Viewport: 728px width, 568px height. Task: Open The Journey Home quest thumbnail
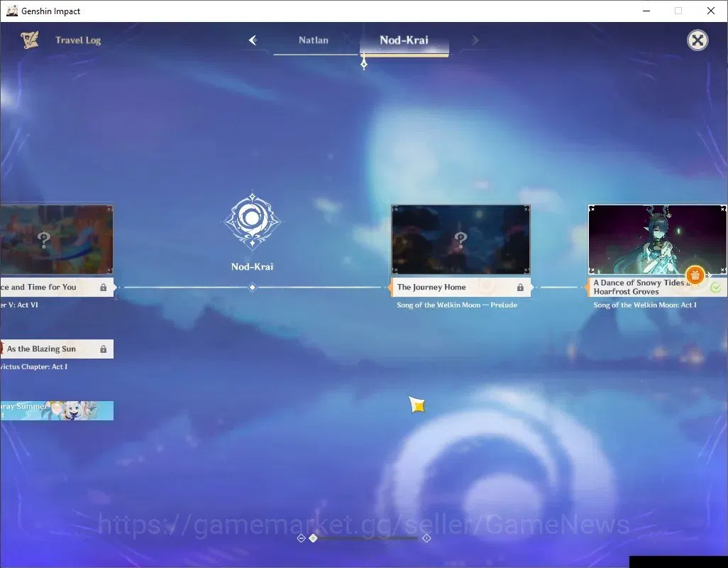pos(460,240)
